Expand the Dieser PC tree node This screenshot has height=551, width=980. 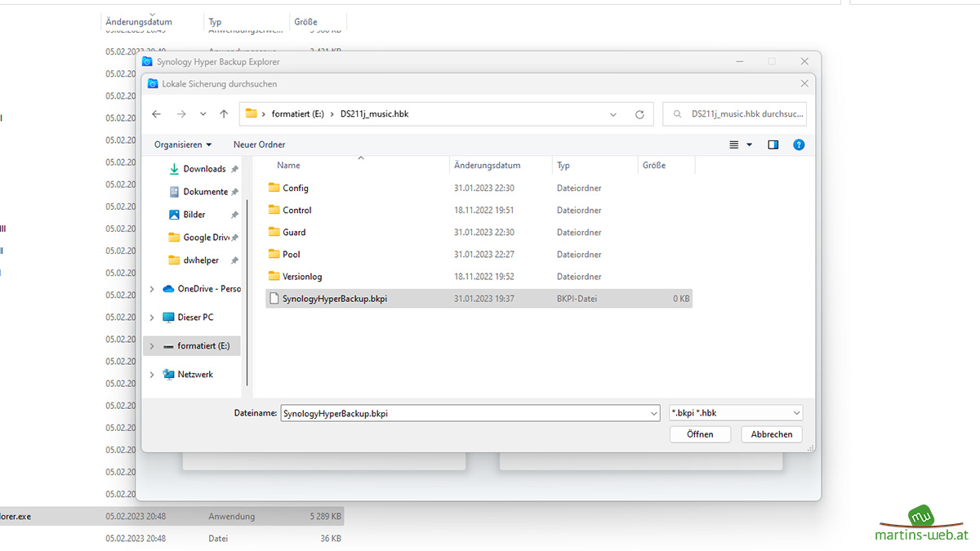(152, 317)
